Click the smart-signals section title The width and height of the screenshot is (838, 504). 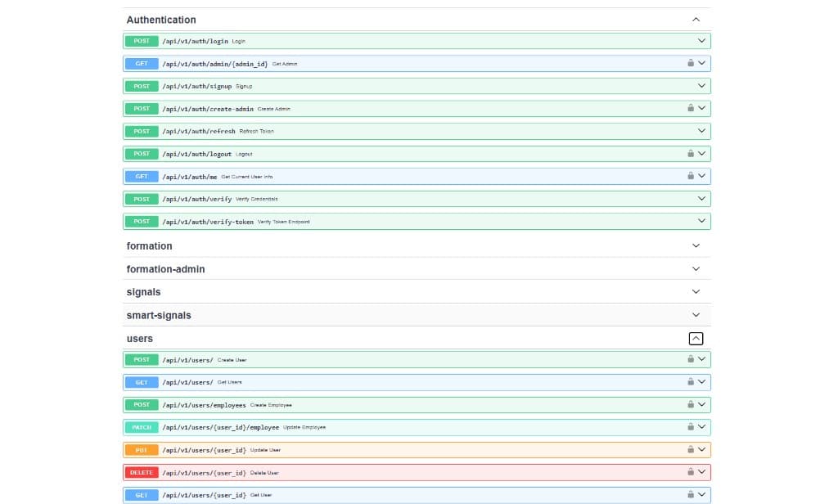159,315
